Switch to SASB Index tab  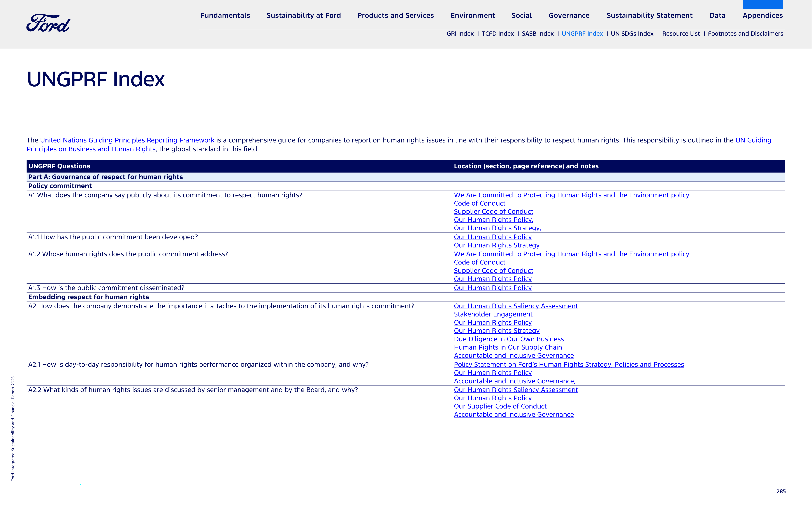(537, 34)
